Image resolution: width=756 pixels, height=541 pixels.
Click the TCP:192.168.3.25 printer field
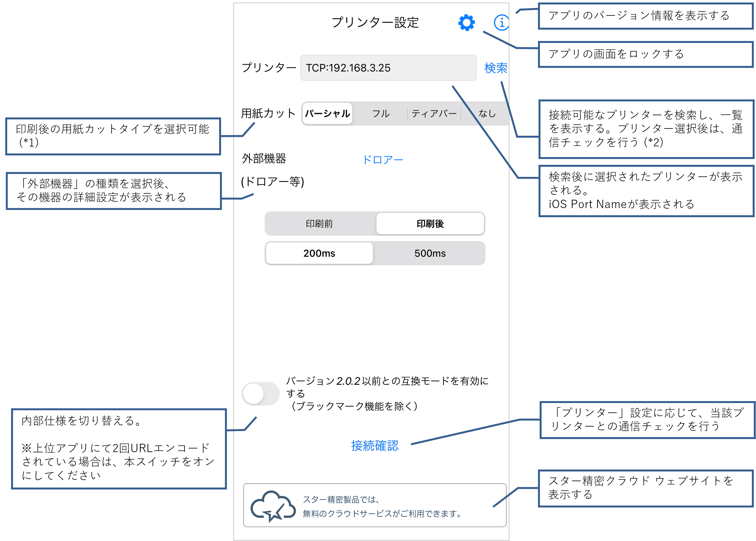[x=388, y=68]
